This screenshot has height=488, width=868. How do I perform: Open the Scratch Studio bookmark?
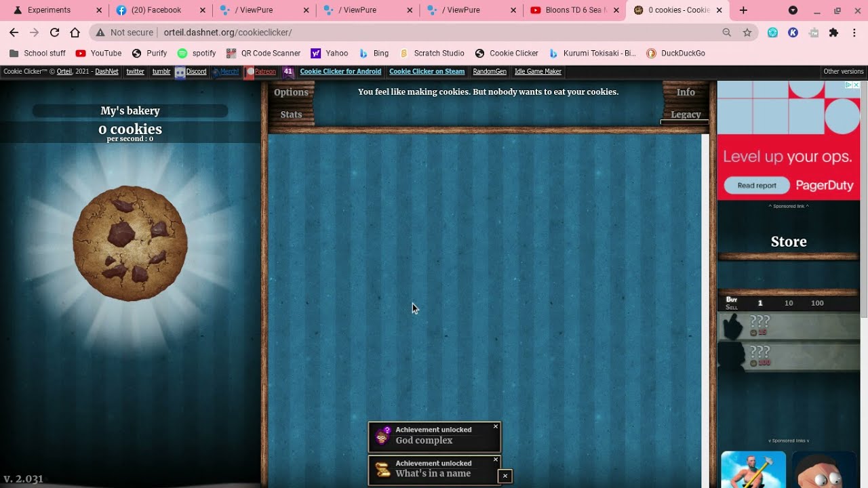click(432, 53)
